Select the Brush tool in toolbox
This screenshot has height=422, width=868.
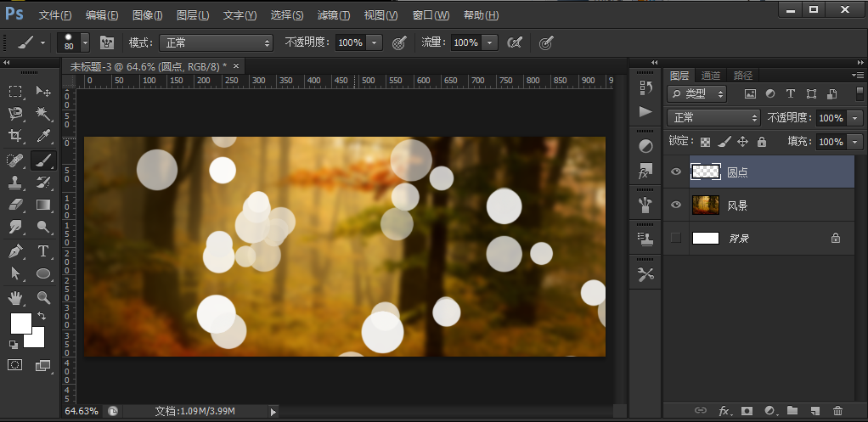[43, 160]
